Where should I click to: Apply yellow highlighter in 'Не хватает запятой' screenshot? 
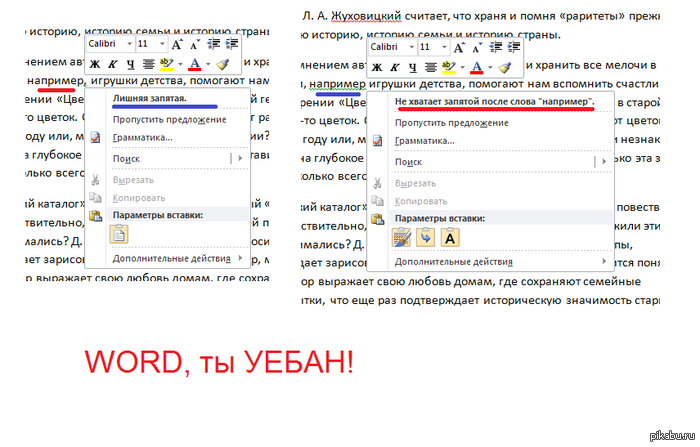pyautogui.click(x=449, y=67)
